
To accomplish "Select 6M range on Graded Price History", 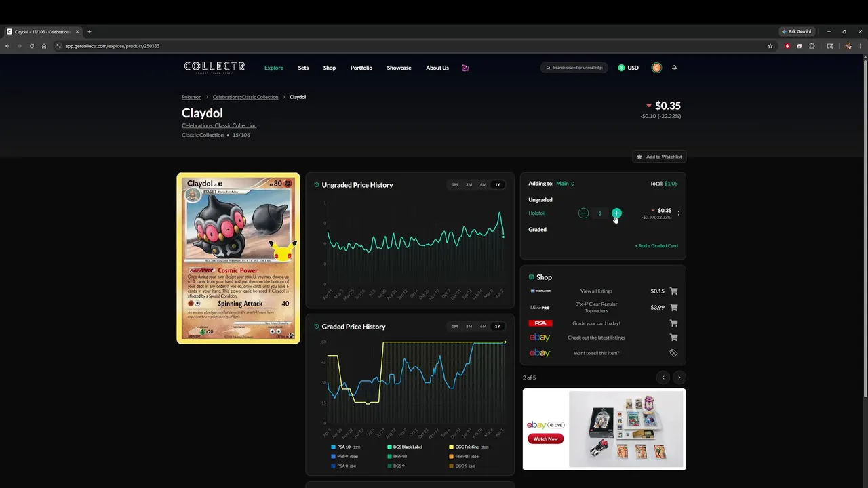I will [483, 327].
